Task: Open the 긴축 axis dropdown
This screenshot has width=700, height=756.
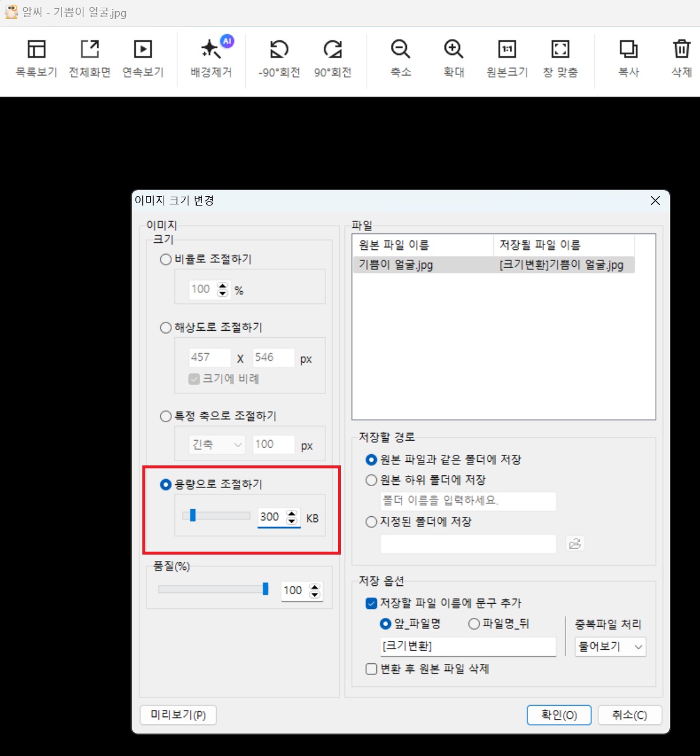Action: coord(216,444)
